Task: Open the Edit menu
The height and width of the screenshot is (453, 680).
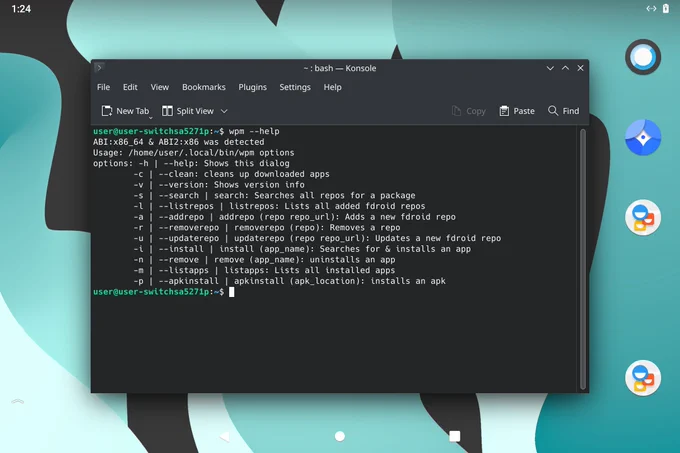Action: [x=130, y=87]
